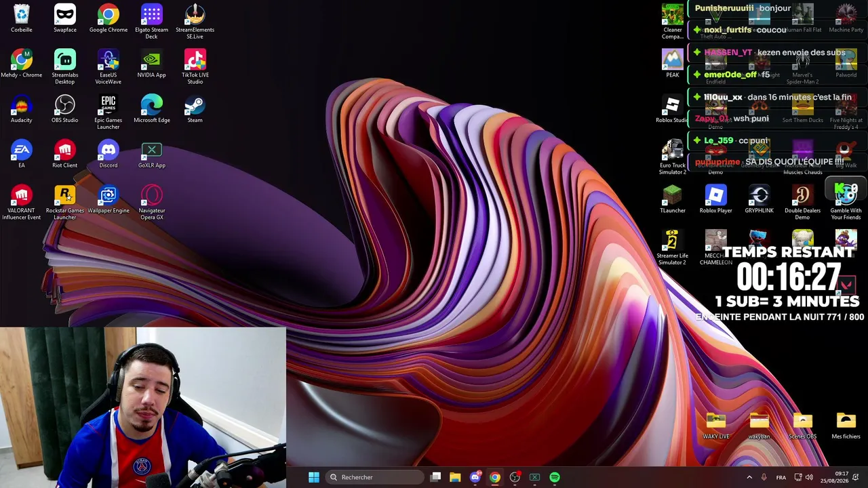Launch Streamer Life Simulator 2

673,247
